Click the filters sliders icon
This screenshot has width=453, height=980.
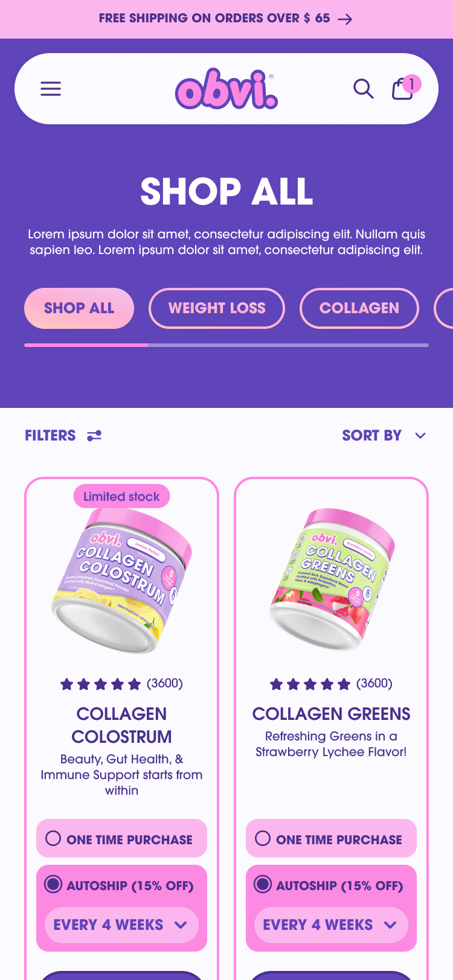(94, 436)
